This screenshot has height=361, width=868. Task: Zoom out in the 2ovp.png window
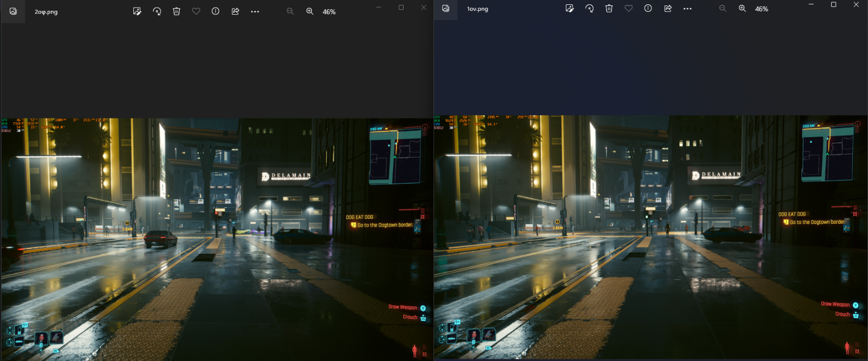click(290, 11)
